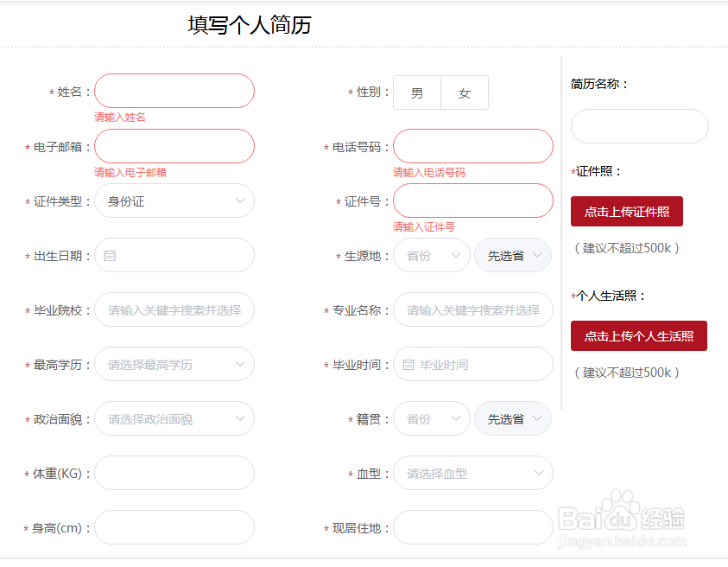Click the 姓名 input field

point(174,91)
